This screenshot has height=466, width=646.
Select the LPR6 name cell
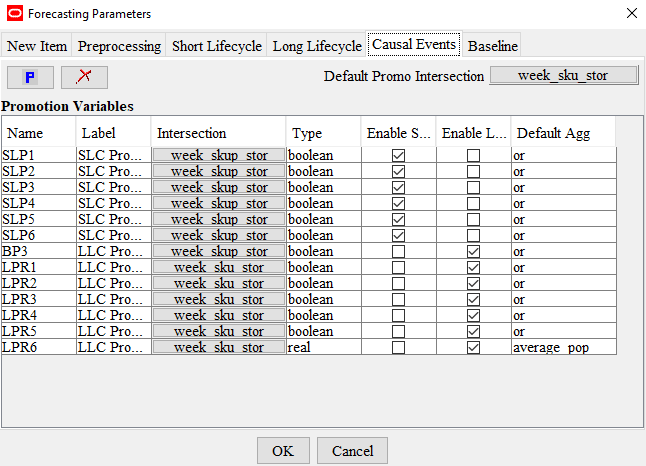39,347
